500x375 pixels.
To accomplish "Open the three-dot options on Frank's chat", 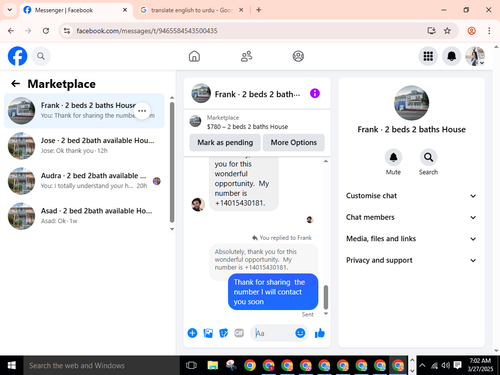I will [x=142, y=111].
